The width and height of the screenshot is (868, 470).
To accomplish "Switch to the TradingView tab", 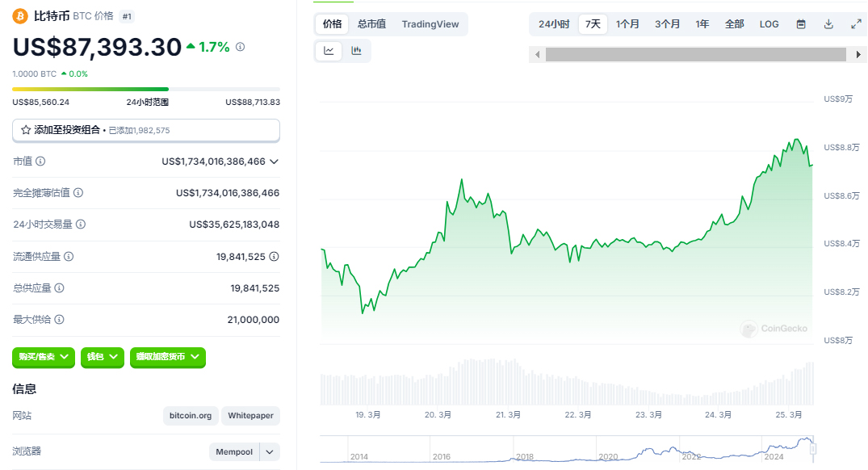I will click(430, 24).
